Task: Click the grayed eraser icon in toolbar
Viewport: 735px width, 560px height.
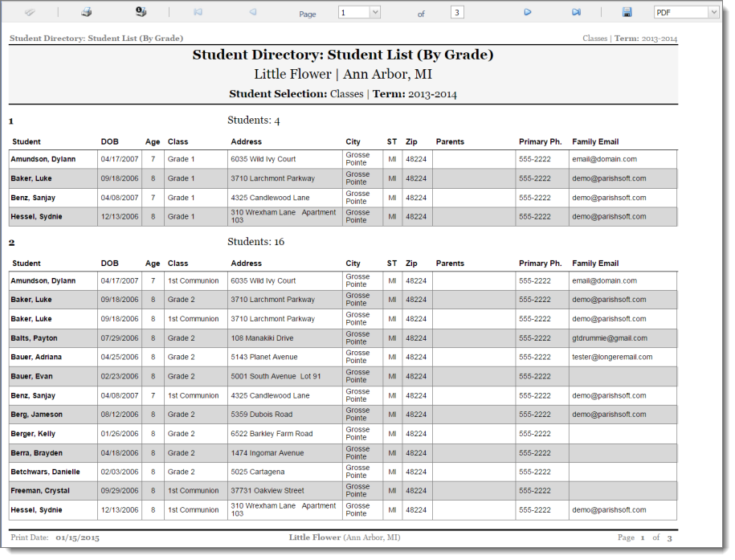Action: (30, 12)
